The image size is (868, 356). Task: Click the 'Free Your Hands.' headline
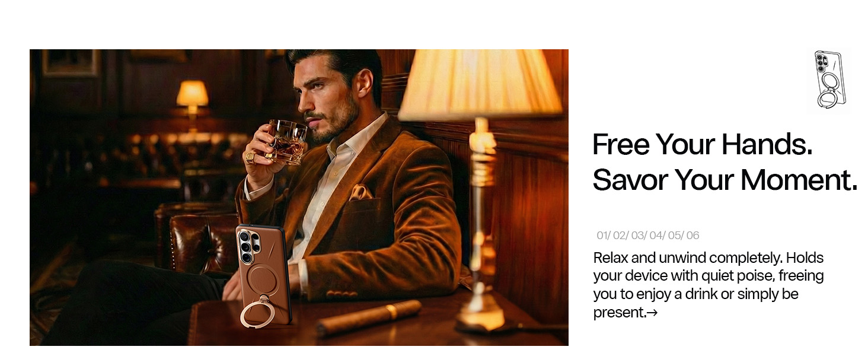click(x=703, y=144)
